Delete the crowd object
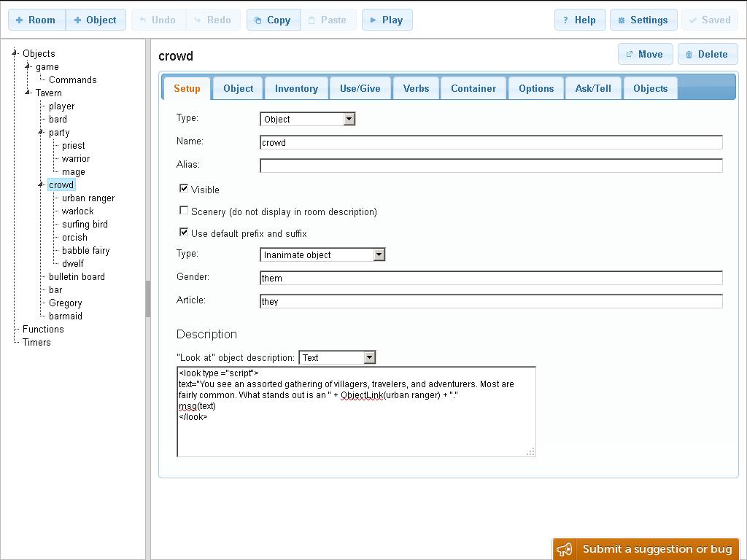This screenshot has width=747, height=560. [707, 54]
